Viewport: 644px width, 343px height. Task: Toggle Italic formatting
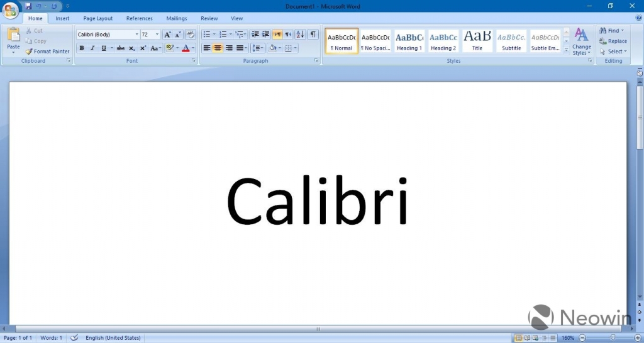pyautogui.click(x=92, y=48)
